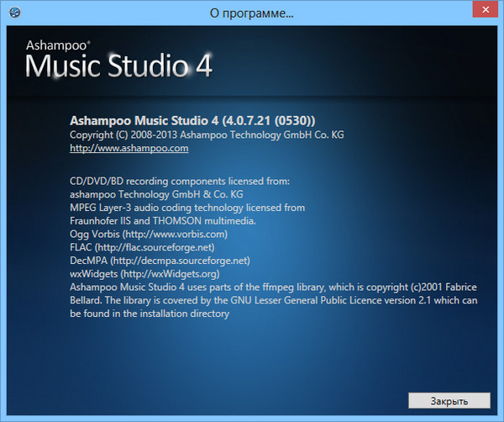Close the dialog with the red X button
Screen dimensions: 504x422
[x=486, y=9]
